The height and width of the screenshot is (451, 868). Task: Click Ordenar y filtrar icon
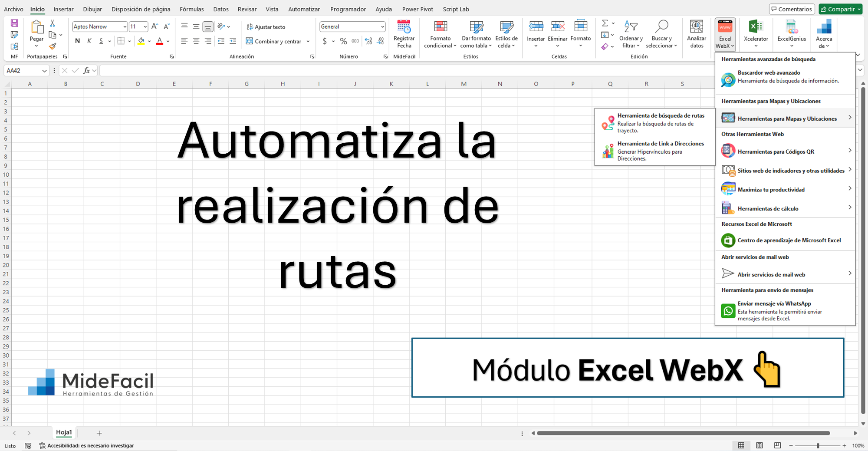[631, 26]
